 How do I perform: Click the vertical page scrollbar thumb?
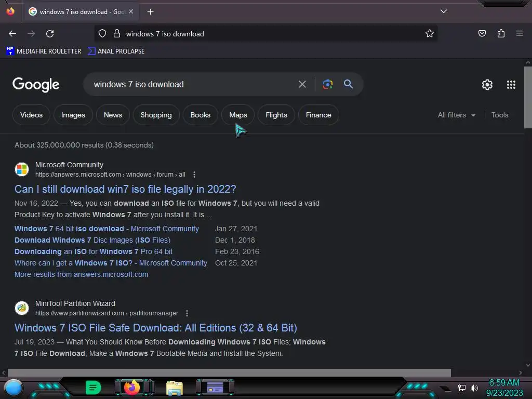[528, 97]
